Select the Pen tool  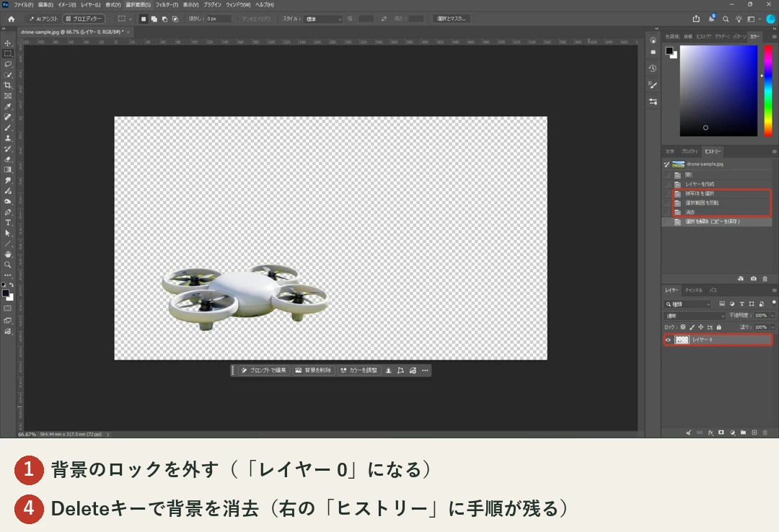(8, 212)
